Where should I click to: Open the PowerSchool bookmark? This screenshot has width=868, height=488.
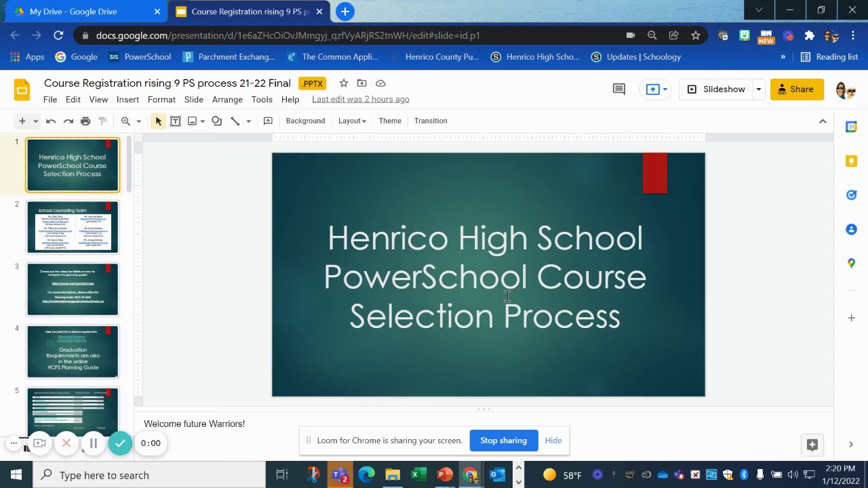click(140, 57)
